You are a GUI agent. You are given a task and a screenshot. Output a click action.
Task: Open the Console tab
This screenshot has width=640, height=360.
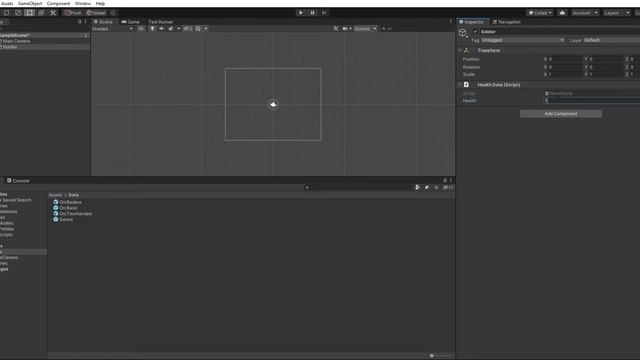[x=18, y=180]
